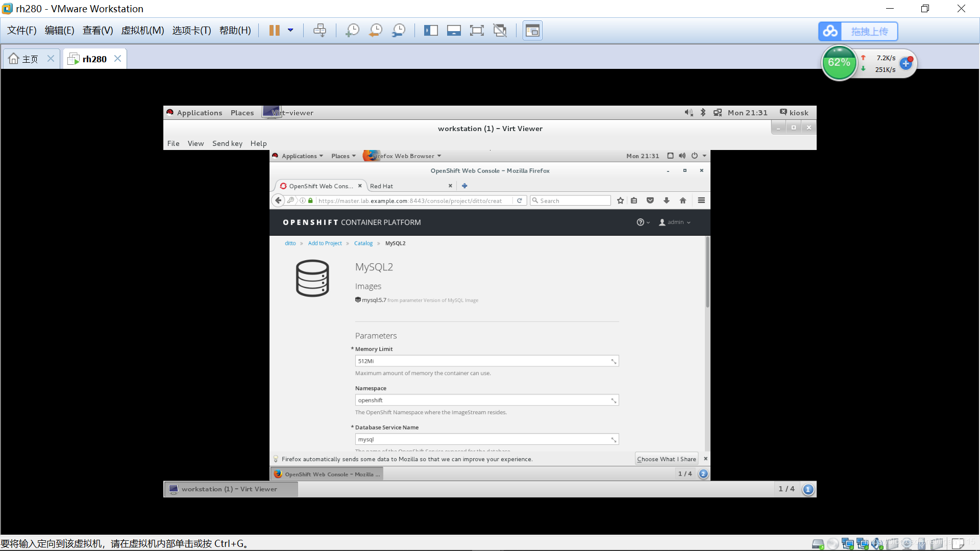The width and height of the screenshot is (980, 551).
Task: Switch to the Red Hat Firefox tab
Action: click(411, 186)
